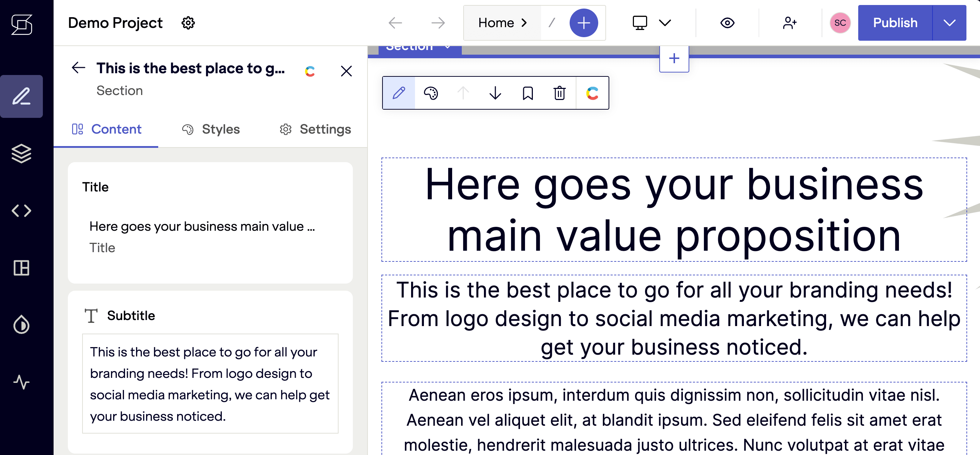980x455 pixels.
Task: Toggle preview mode with eye icon
Action: pos(727,23)
